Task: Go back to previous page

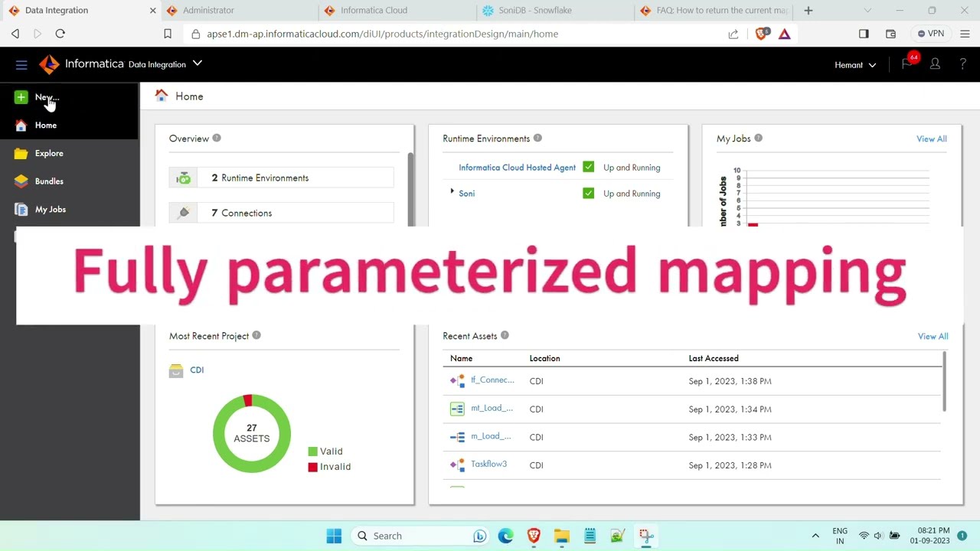Action: coord(15,34)
